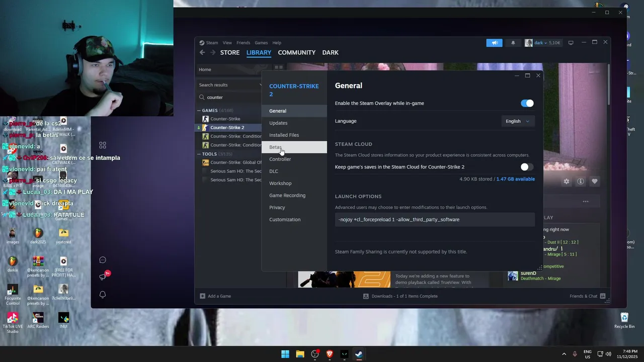644x362 pixels.
Task: Click the Steam logo in menu bar
Action: coord(202,43)
